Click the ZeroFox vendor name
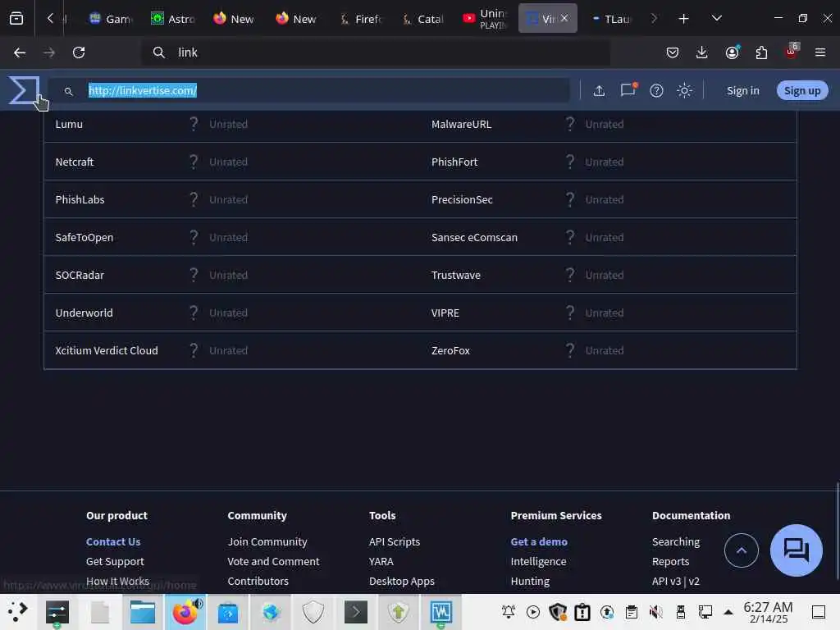The width and height of the screenshot is (840, 630). 450,350
